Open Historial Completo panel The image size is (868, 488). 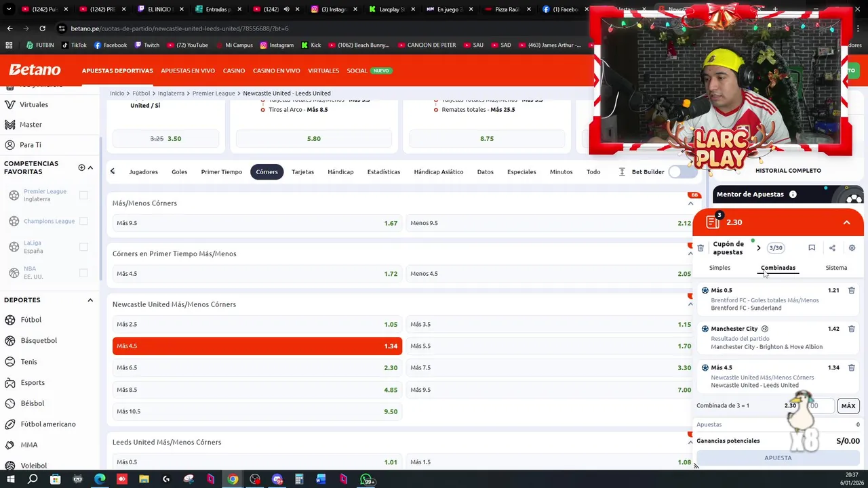click(x=788, y=171)
